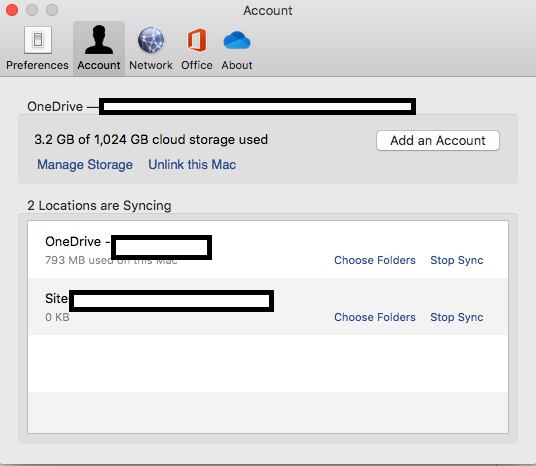This screenshot has height=466, width=536.
Task: Open the About blue cloud icon
Action: (237, 40)
